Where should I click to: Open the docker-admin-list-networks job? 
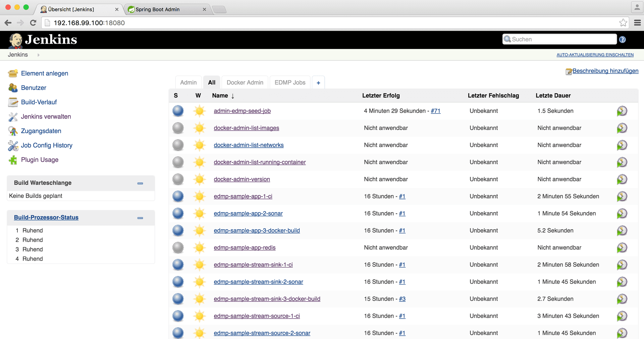(x=249, y=145)
